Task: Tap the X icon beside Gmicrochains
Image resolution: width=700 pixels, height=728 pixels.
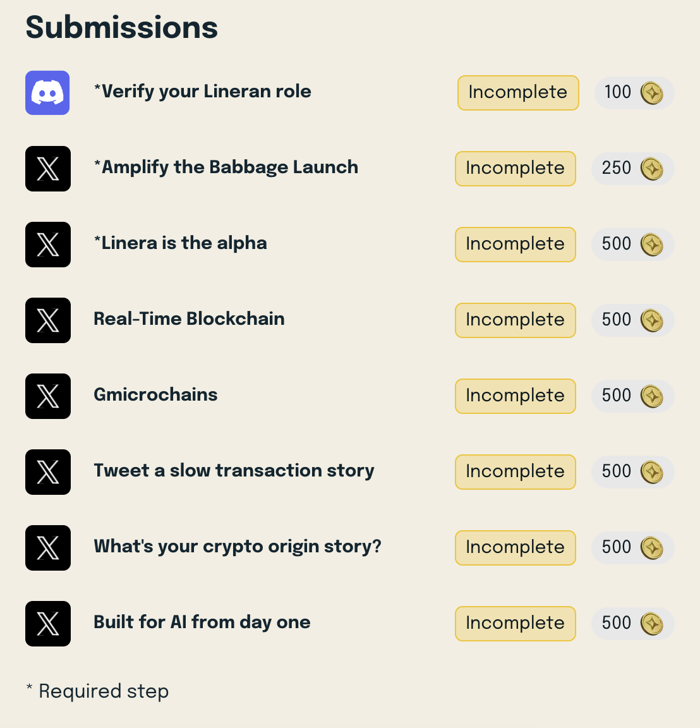Action: coord(48,396)
